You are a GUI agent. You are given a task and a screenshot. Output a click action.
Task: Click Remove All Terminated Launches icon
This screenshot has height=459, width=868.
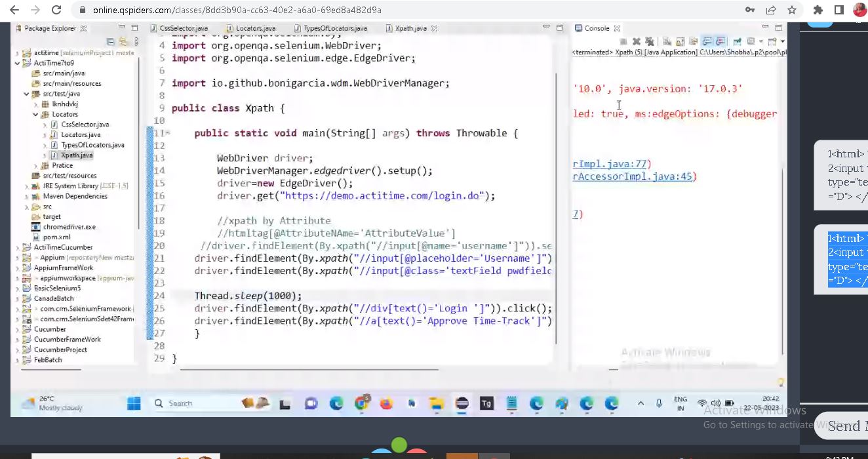tap(649, 41)
